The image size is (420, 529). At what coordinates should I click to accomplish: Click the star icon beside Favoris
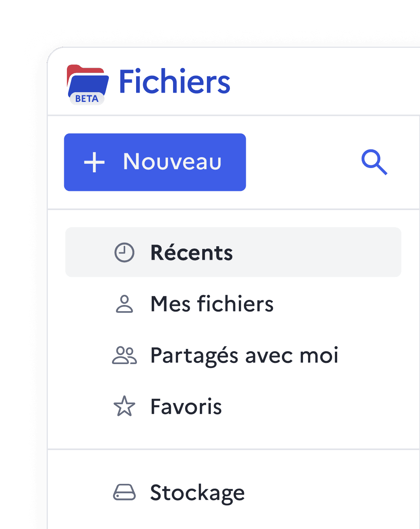click(x=124, y=406)
